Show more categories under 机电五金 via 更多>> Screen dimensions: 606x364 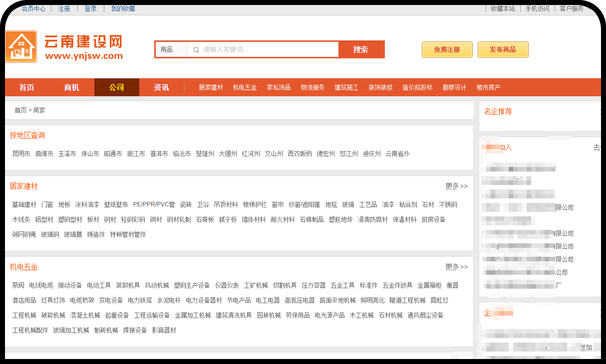click(456, 267)
